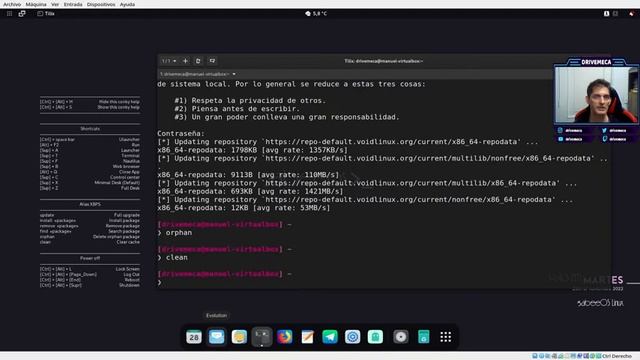Click the Tilix window title bar text
The width and height of the screenshot is (640, 360).
tap(384, 61)
